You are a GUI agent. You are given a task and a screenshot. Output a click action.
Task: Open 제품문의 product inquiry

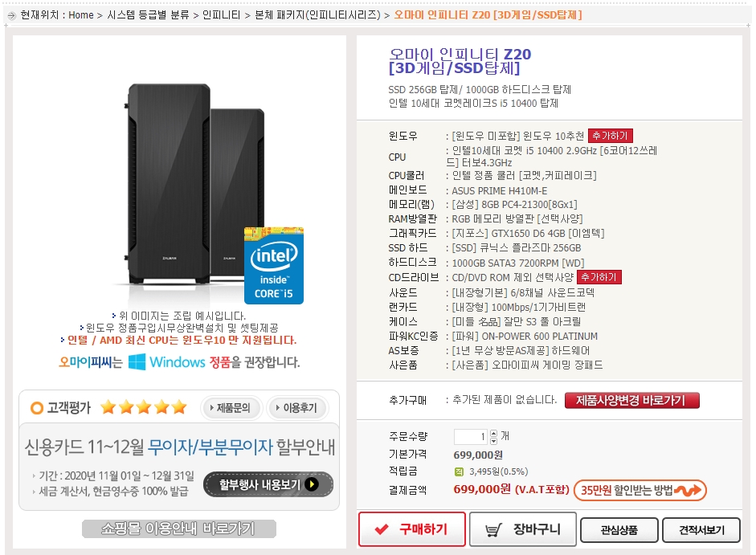(x=231, y=408)
